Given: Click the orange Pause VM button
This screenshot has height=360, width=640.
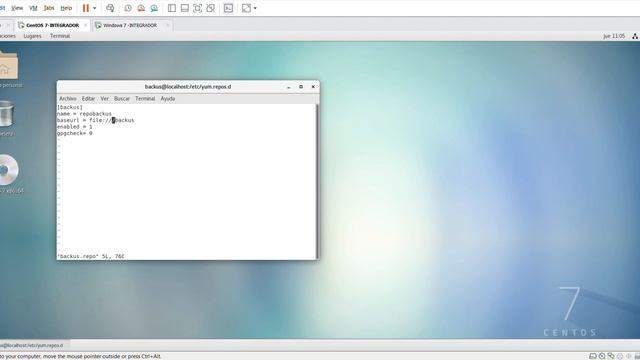Looking at the screenshot, I should tap(86, 8).
